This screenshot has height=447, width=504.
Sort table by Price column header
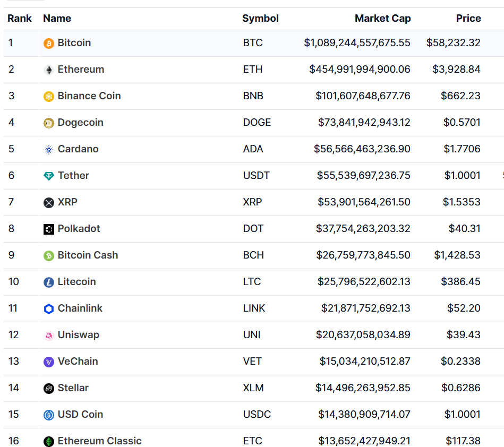[468, 19]
